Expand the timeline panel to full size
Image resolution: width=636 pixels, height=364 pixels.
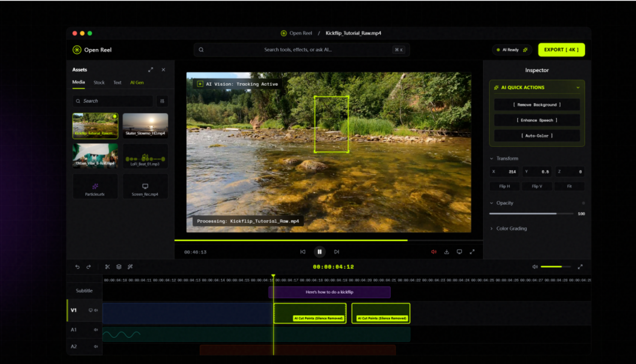point(580,267)
